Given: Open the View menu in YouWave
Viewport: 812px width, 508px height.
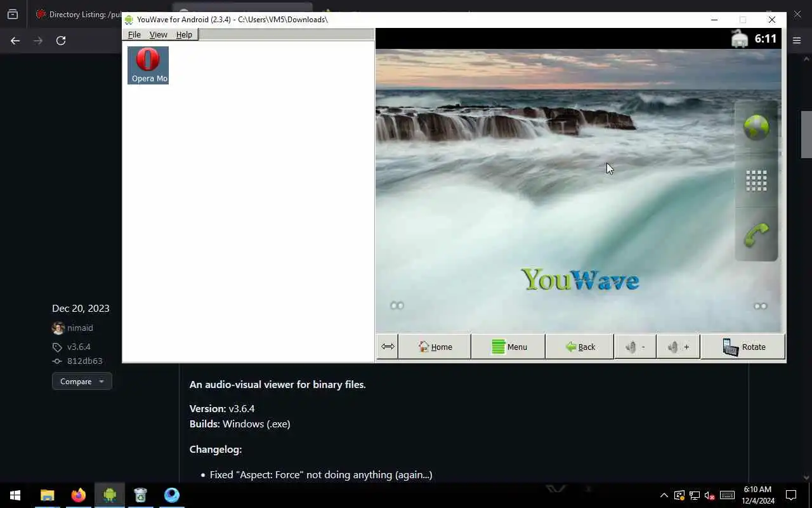Looking at the screenshot, I should pyautogui.click(x=159, y=34).
